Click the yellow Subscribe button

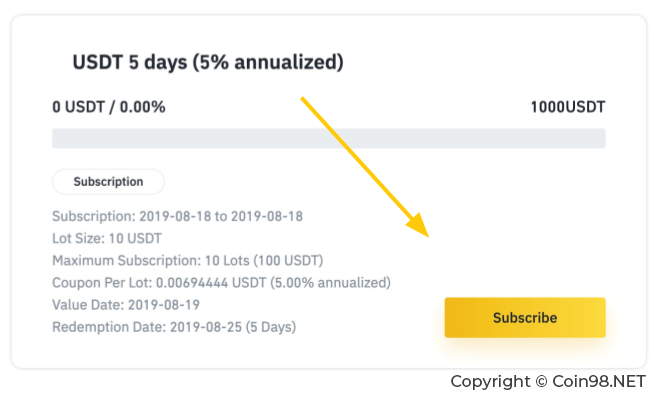(x=525, y=317)
